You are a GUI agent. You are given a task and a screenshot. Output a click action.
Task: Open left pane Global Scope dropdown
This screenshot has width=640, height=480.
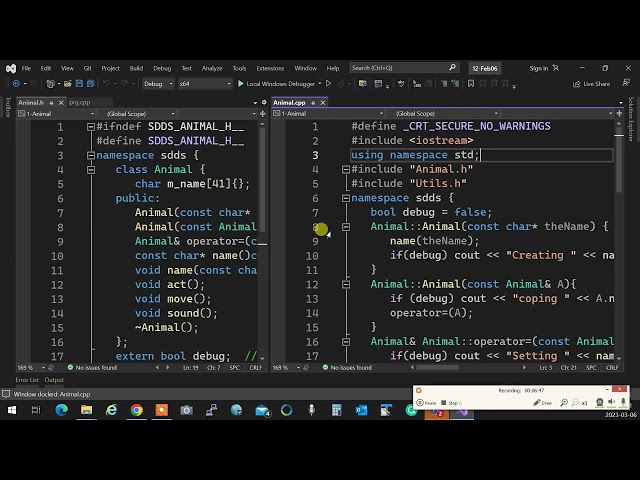pos(138,113)
